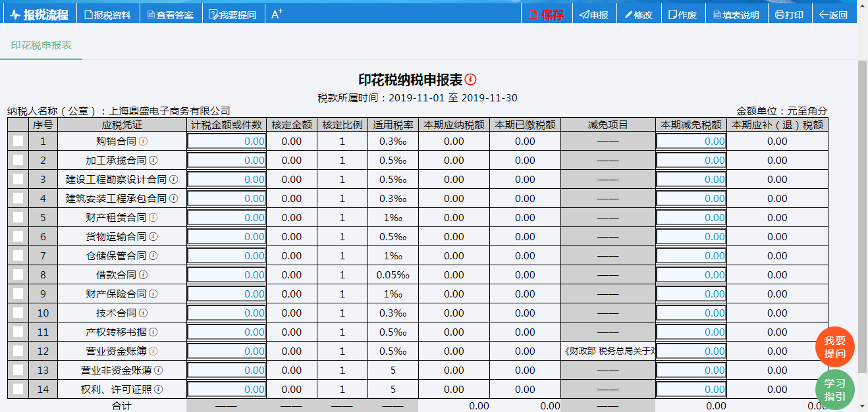This screenshot has height=412, width=868.
Task: Check the box for row 2 加工承揽合同
Action: pyautogui.click(x=18, y=160)
